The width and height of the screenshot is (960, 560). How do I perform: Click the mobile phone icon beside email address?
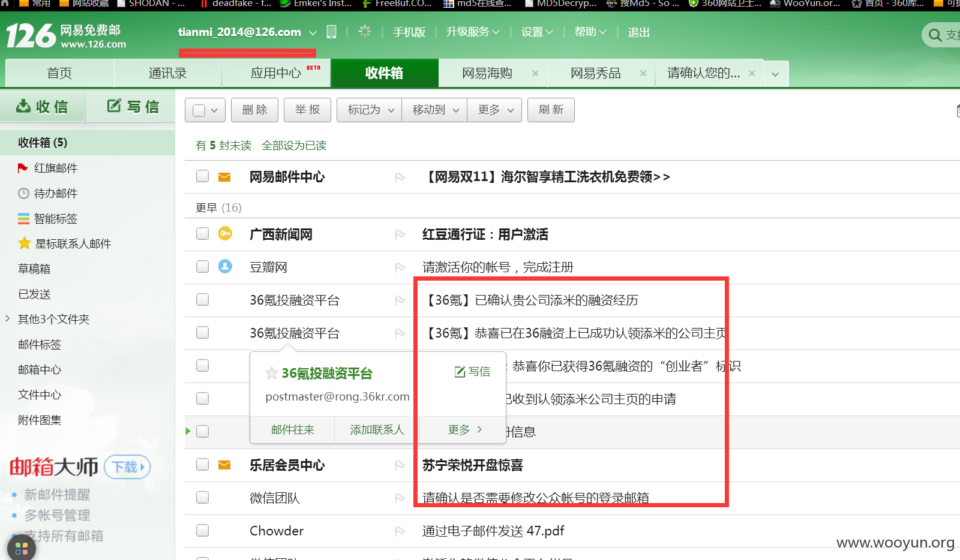point(331,32)
